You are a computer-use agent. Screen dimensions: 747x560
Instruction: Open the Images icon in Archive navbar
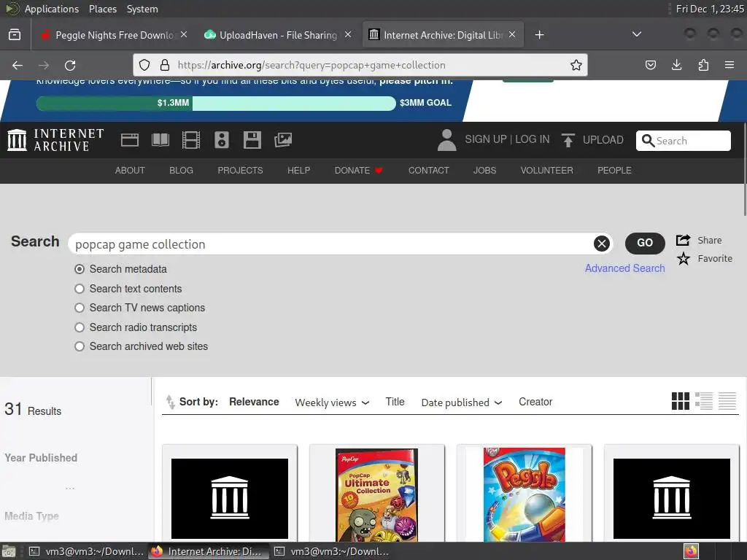coord(283,140)
